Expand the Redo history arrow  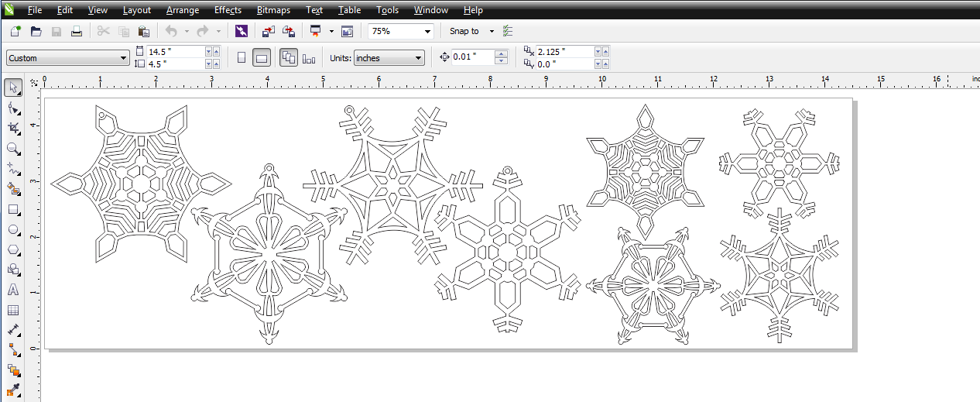(218, 32)
